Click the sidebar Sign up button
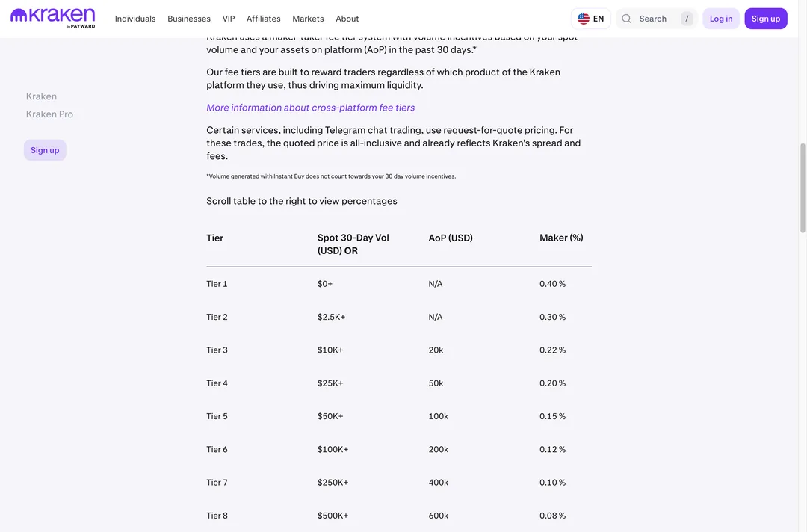 pos(45,150)
